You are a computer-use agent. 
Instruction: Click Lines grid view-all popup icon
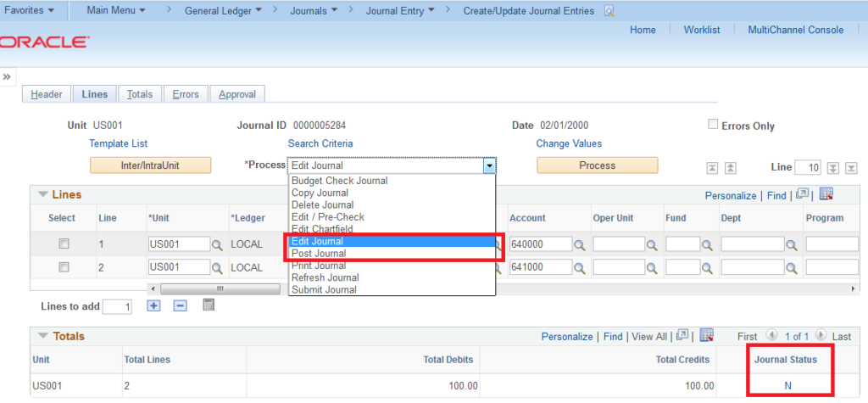(x=802, y=194)
